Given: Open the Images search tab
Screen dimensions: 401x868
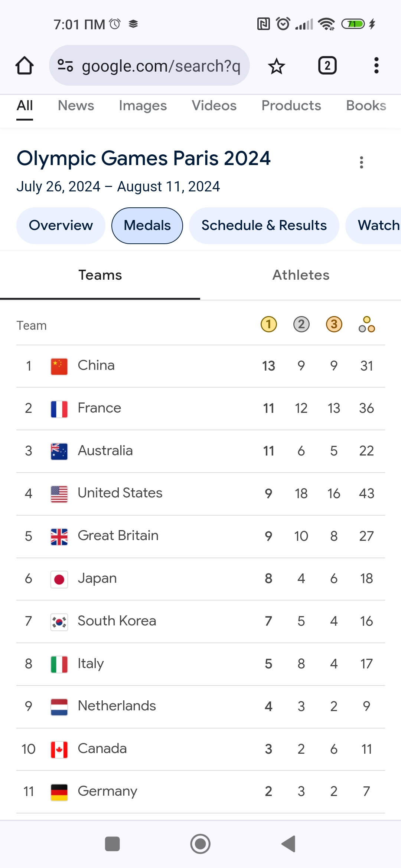Looking at the screenshot, I should click(143, 106).
